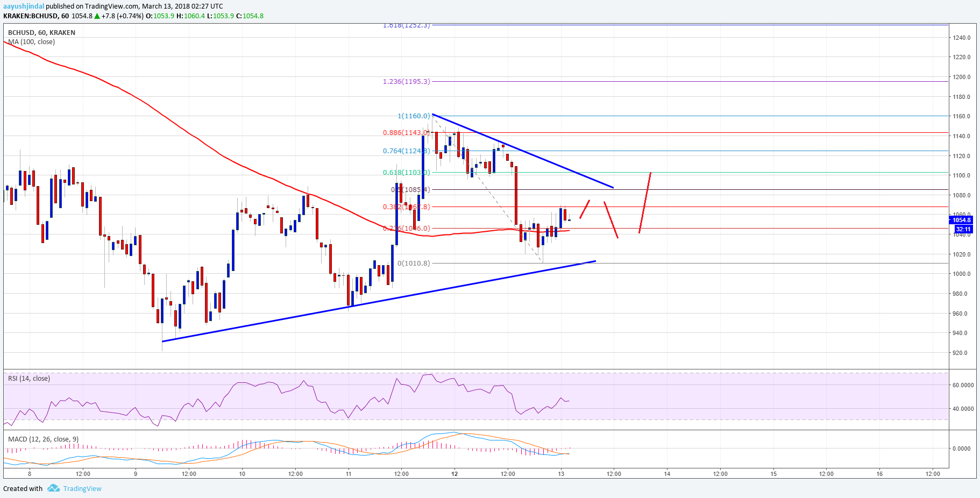The image size is (980, 498).
Task: Select the 1.618(1252.3) Fibonacci level label
Action: click(x=406, y=25)
